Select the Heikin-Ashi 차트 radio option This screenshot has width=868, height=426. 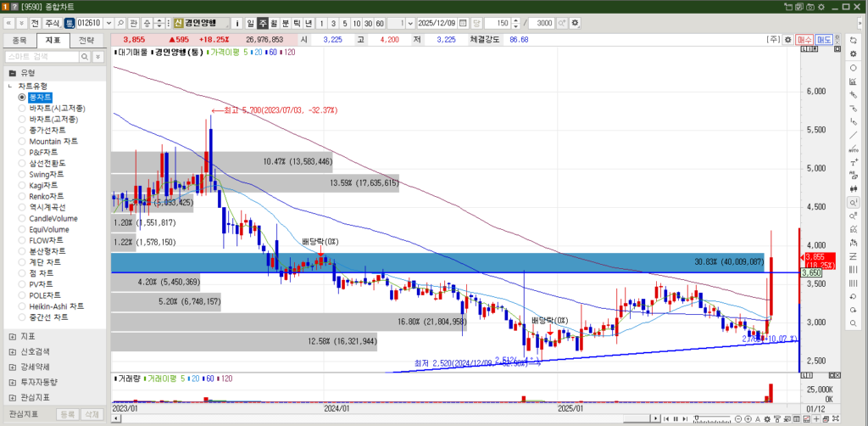pyautogui.click(x=56, y=306)
